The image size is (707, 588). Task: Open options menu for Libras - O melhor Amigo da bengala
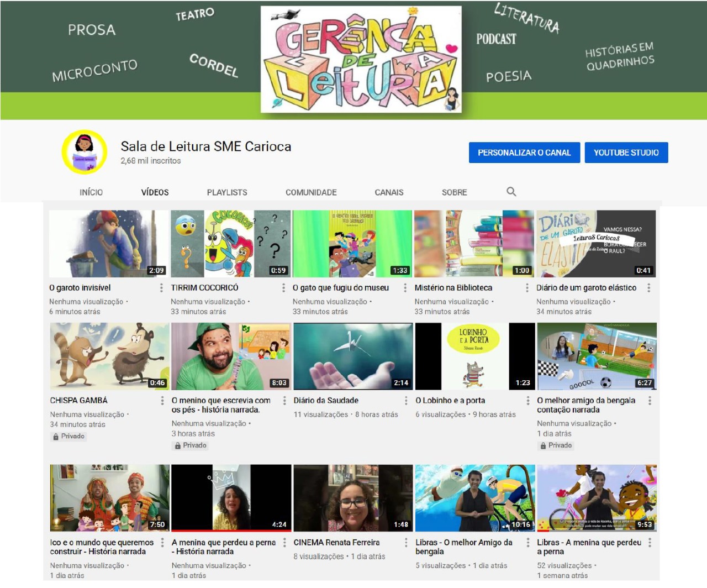(x=527, y=543)
